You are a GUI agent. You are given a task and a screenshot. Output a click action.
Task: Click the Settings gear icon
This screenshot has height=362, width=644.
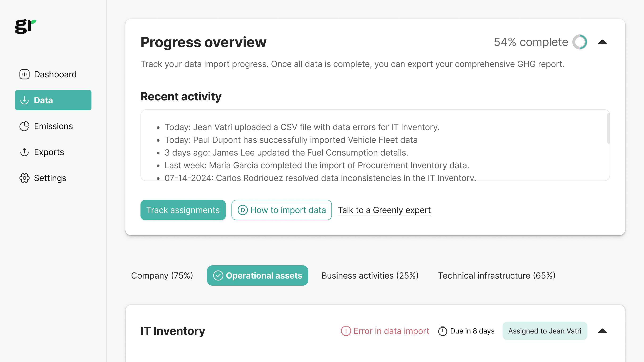point(25,178)
